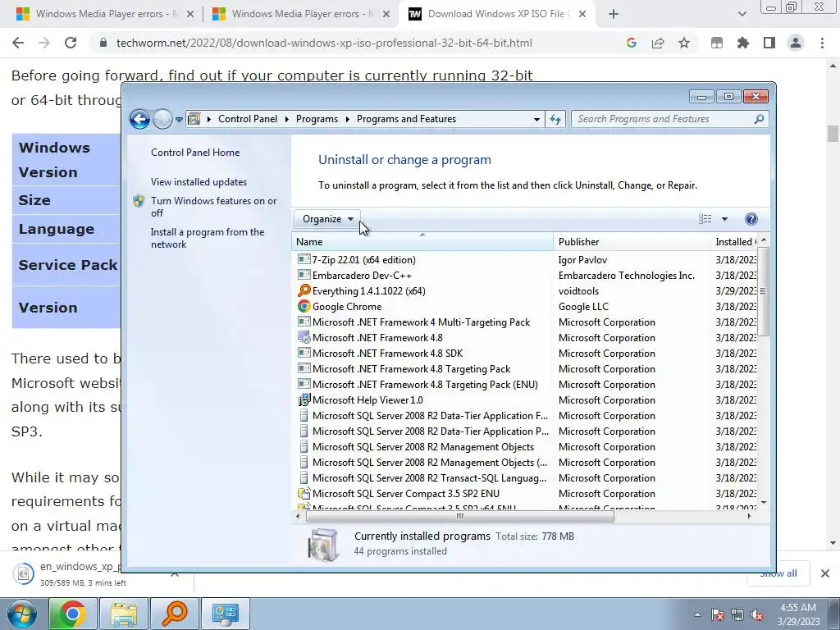The image size is (840, 630).
Task: Open Turn Windows features on or off
Action: point(214,207)
